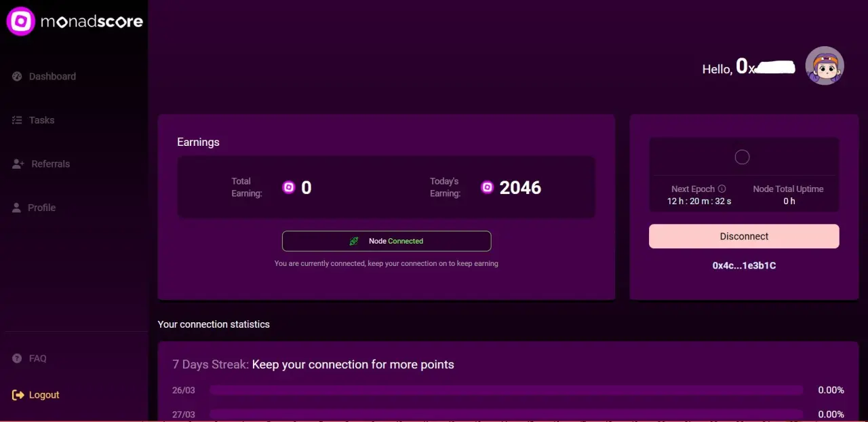
Task: Click the epoch countdown 12 h : 20 m : 32 s
Action: (x=699, y=202)
